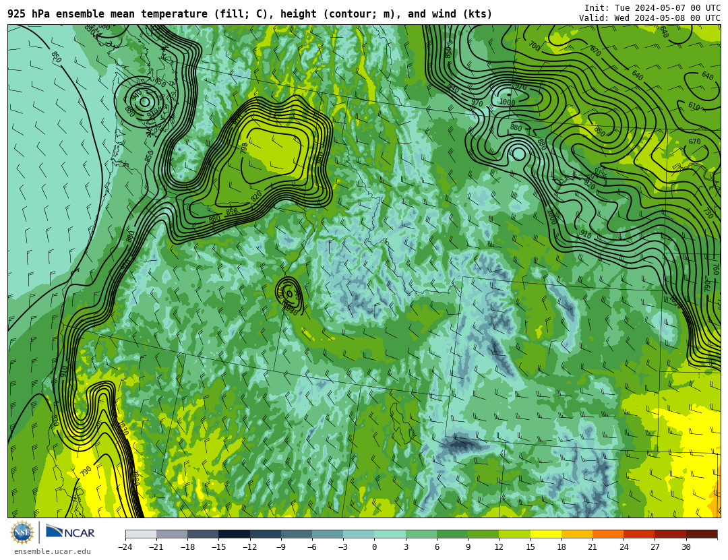This screenshot has height=560, width=728.
Task: Click the 24 colorbar tick label
Action: (624, 547)
